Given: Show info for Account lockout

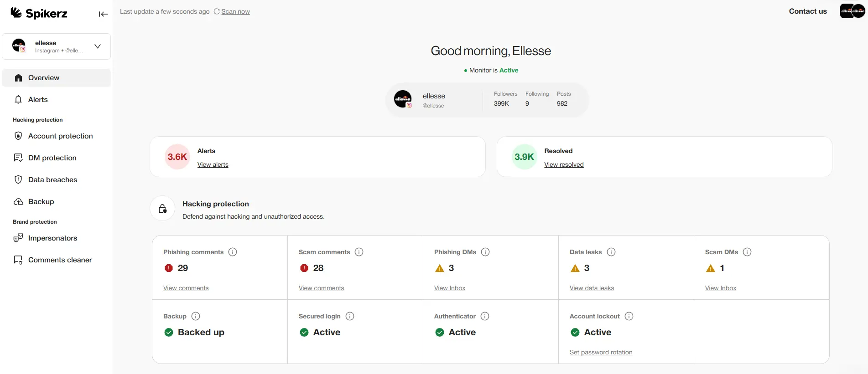Looking at the screenshot, I should pos(629,316).
